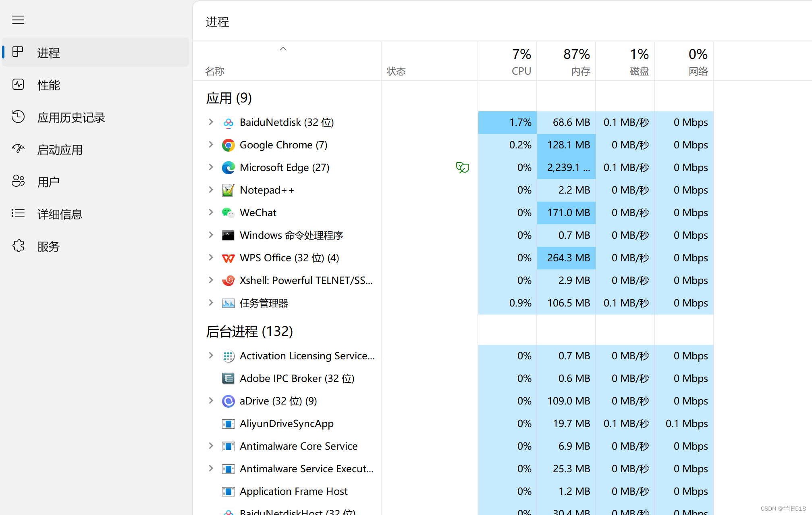
Task: Click the hamburger navigation menu icon
Action: click(18, 20)
